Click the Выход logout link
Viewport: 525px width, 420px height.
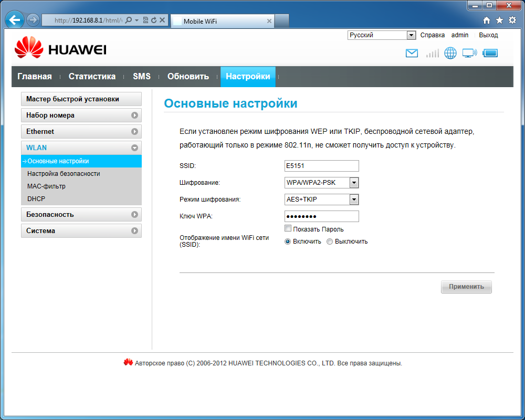point(488,35)
